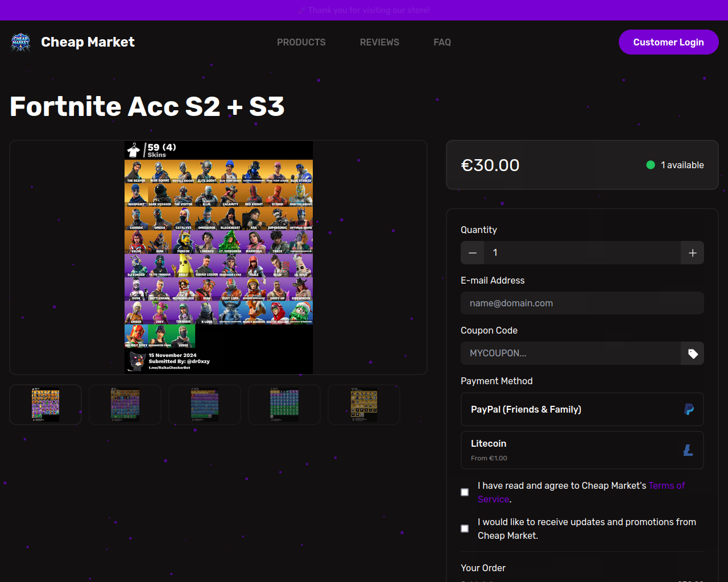Click the 'Fortnite Acc S2 + S3' title

(147, 106)
